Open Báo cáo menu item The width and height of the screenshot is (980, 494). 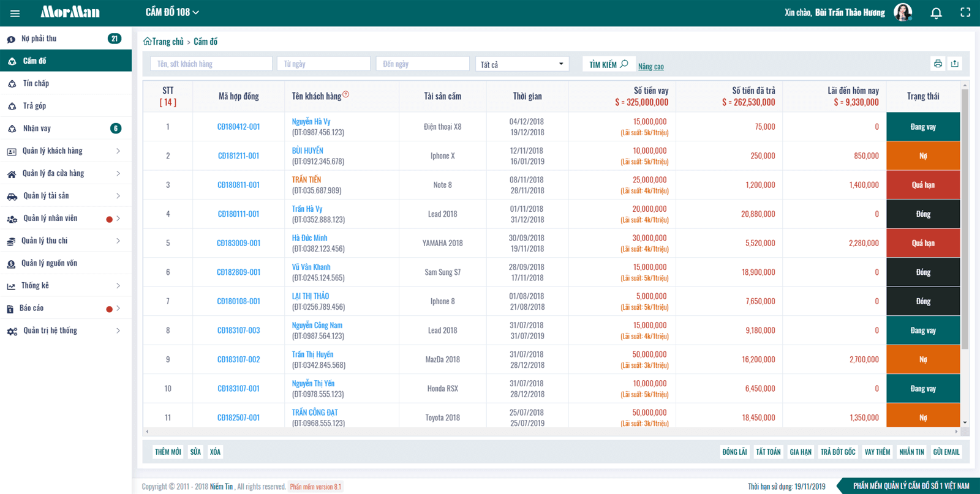coord(66,308)
